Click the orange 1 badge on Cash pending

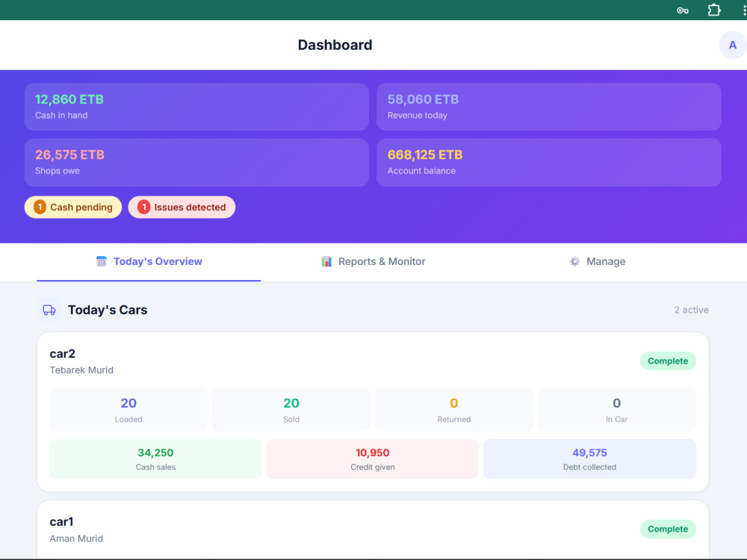[x=40, y=207]
